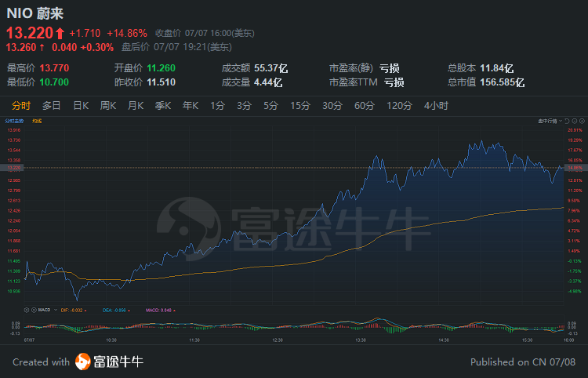Select the 120分 interval tab
This screenshot has height=378, width=588.
tap(399, 106)
